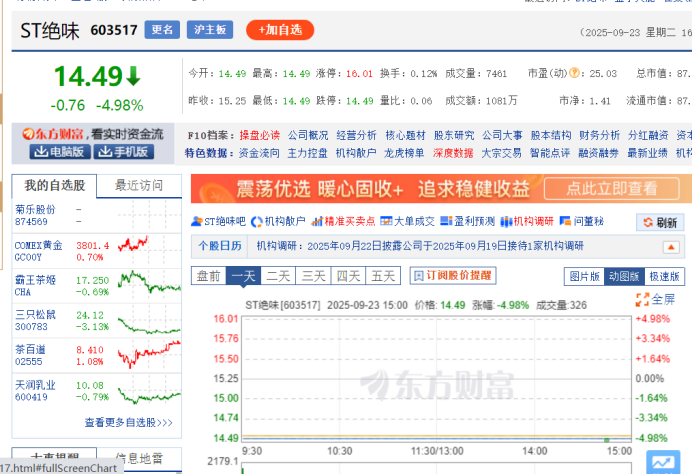Open 股本结构 link
The image size is (692, 474).
(x=551, y=135)
